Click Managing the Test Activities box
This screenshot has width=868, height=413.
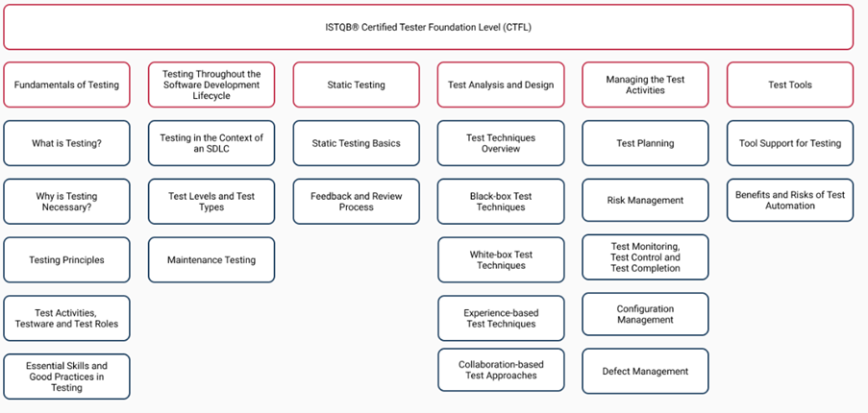click(x=645, y=85)
